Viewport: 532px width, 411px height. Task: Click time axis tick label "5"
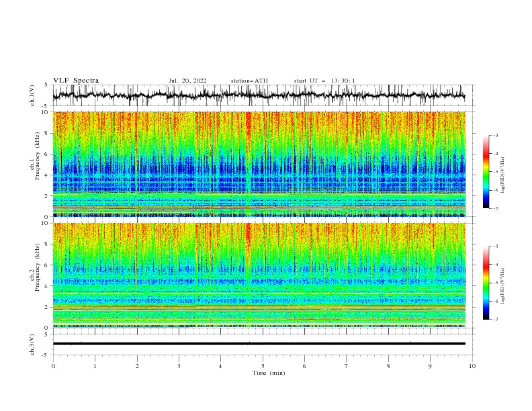click(x=263, y=366)
